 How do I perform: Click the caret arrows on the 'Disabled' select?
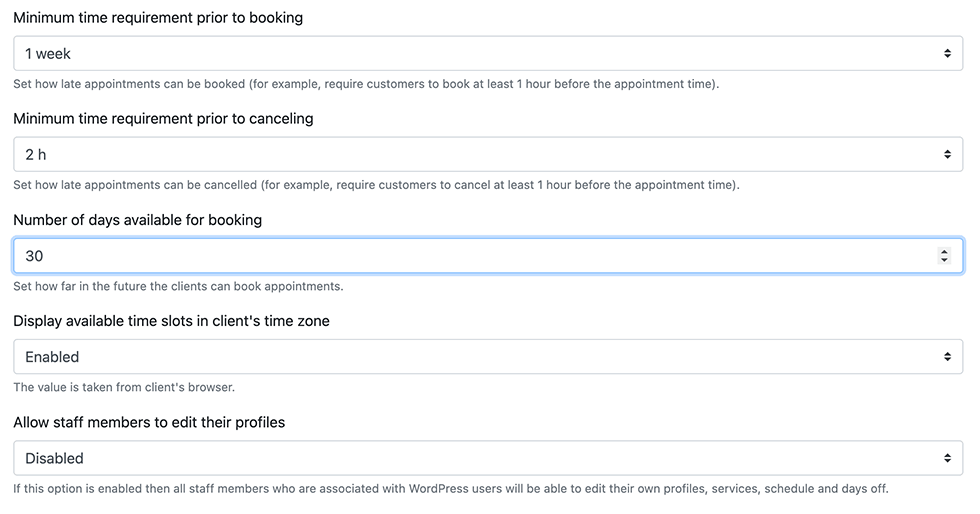[x=948, y=458]
